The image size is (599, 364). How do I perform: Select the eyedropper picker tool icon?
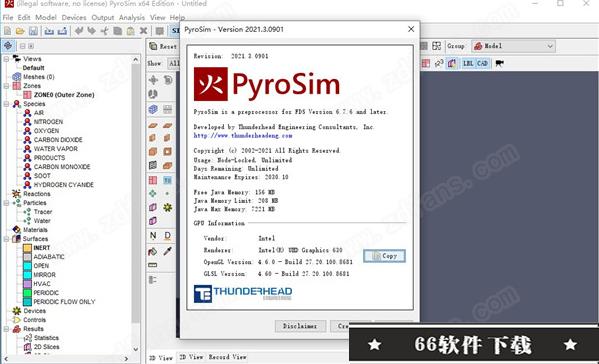tap(167, 251)
